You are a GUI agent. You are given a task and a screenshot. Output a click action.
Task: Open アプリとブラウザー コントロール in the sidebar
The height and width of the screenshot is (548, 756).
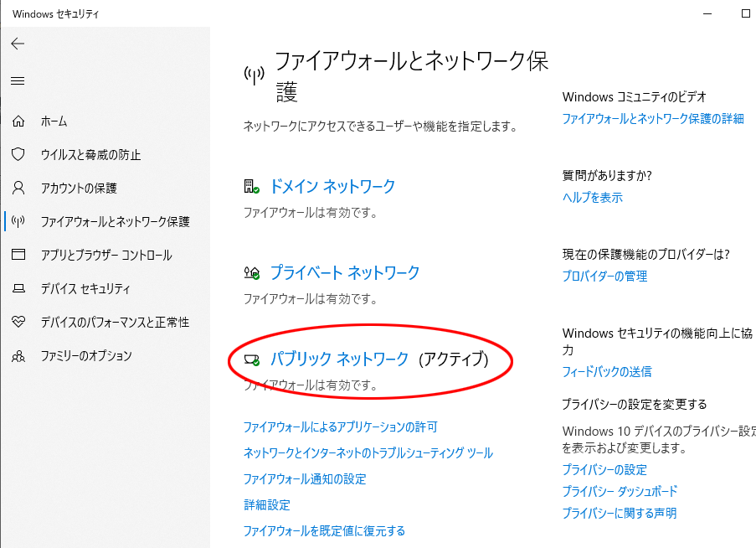pos(106,255)
